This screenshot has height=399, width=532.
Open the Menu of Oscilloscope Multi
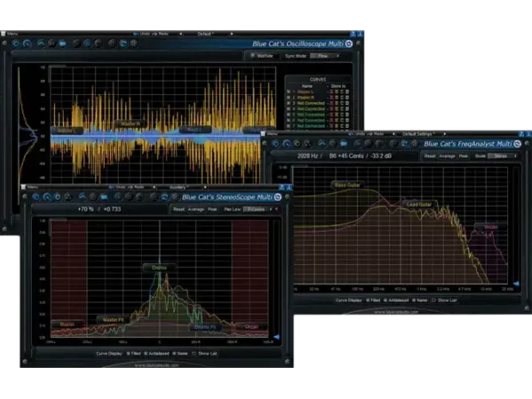tap(10, 34)
